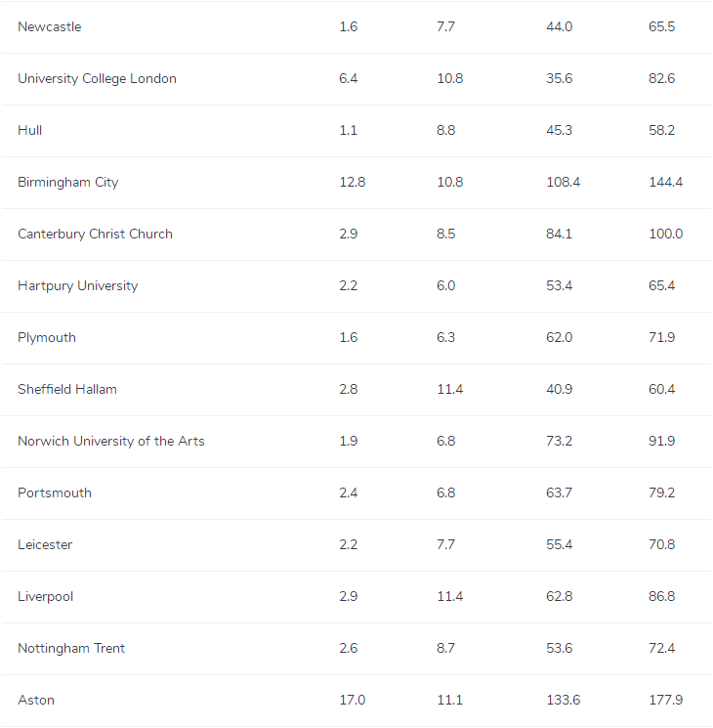Image resolution: width=713 pixels, height=728 pixels.
Task: Click the 100.0 value for Canterbury Christ Church
Action: click(x=665, y=235)
